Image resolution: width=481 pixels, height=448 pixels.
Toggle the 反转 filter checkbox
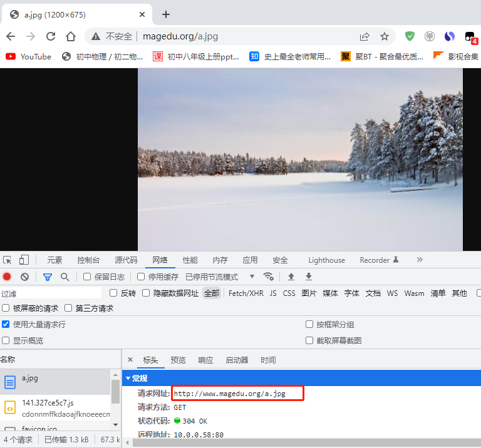pos(113,293)
